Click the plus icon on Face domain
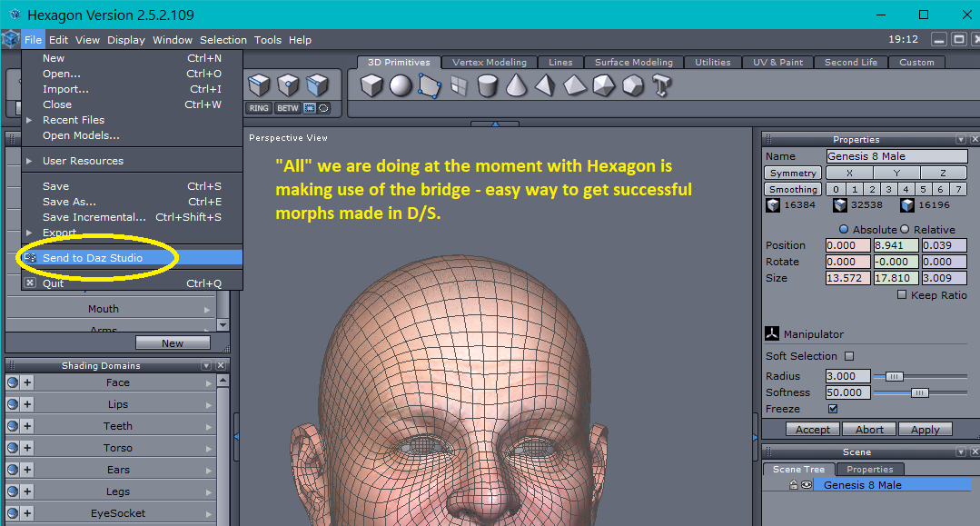980x526 pixels. click(27, 382)
